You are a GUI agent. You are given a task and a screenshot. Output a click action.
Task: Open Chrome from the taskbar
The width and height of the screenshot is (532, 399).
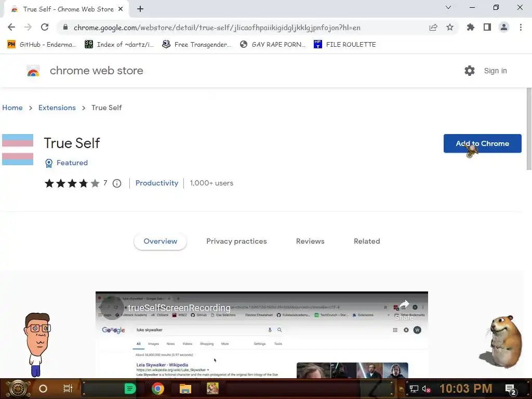(x=158, y=389)
